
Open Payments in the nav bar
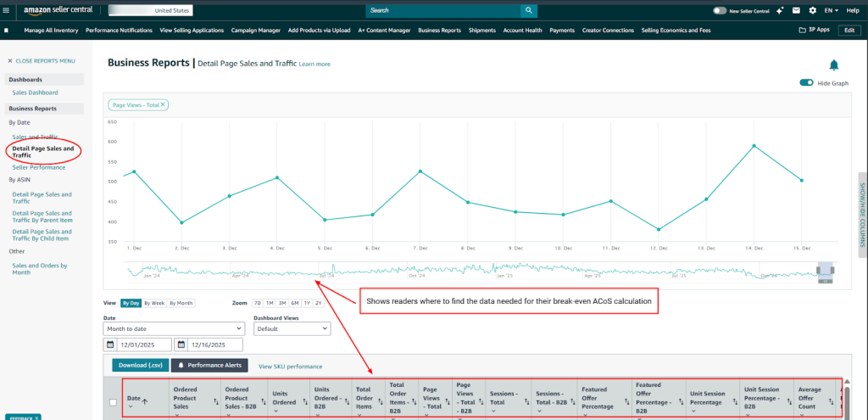[562, 31]
